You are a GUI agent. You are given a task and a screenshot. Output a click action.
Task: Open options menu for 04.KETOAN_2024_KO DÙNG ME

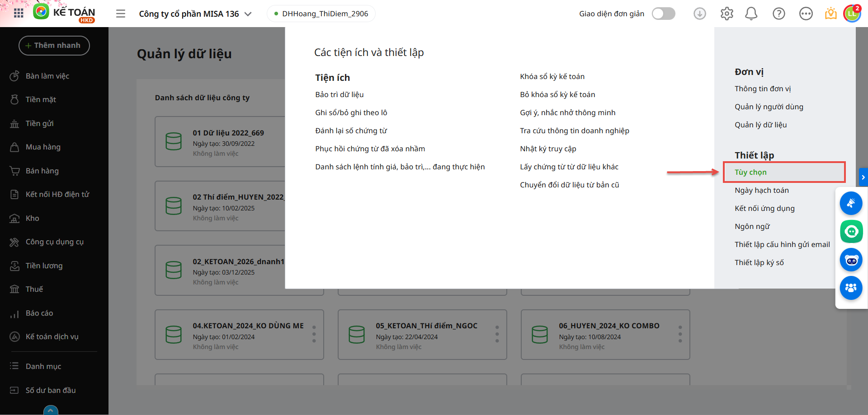314,334
